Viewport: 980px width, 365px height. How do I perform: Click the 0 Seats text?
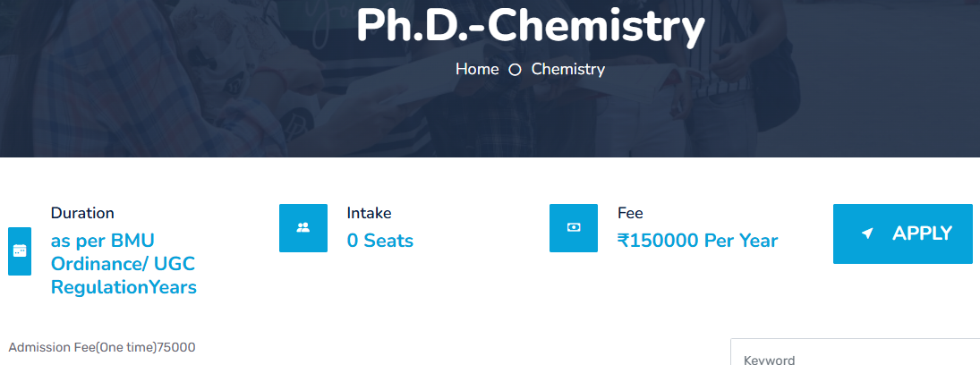pyautogui.click(x=379, y=241)
